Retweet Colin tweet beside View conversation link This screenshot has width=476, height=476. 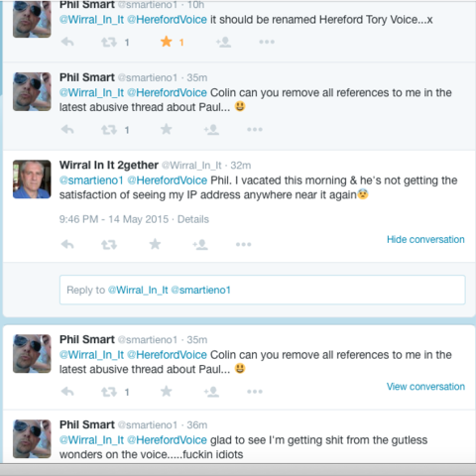pyautogui.click(x=109, y=392)
